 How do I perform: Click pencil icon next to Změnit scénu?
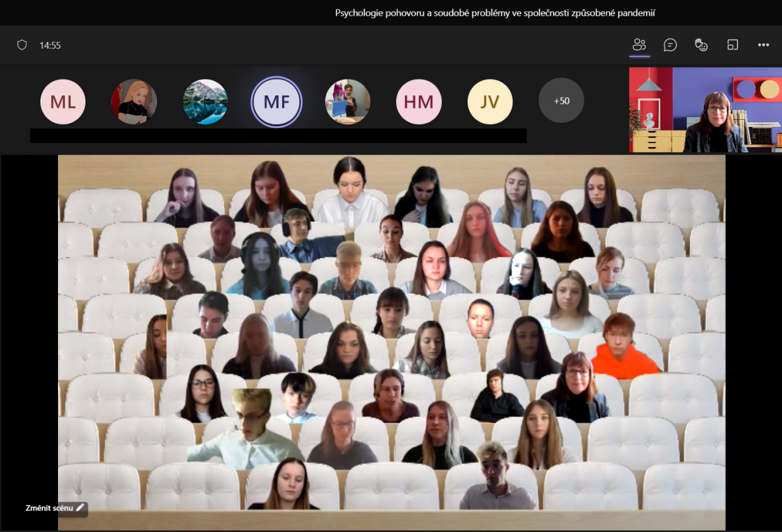click(80, 508)
